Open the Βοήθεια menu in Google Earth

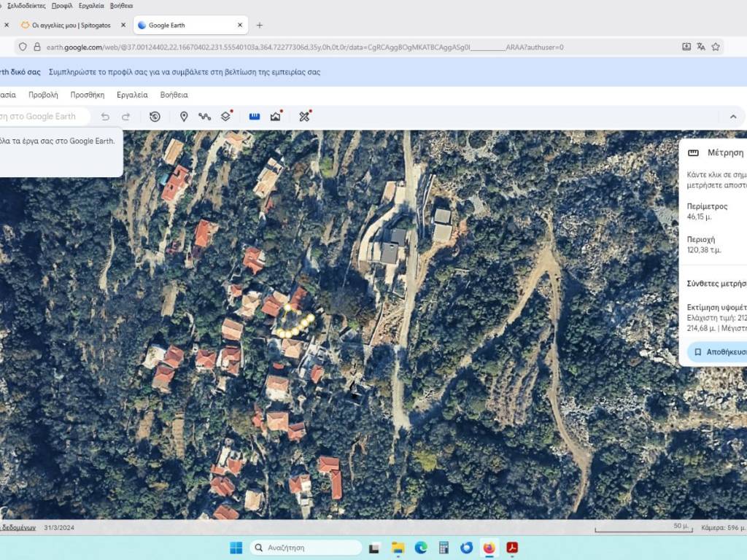[174, 95]
